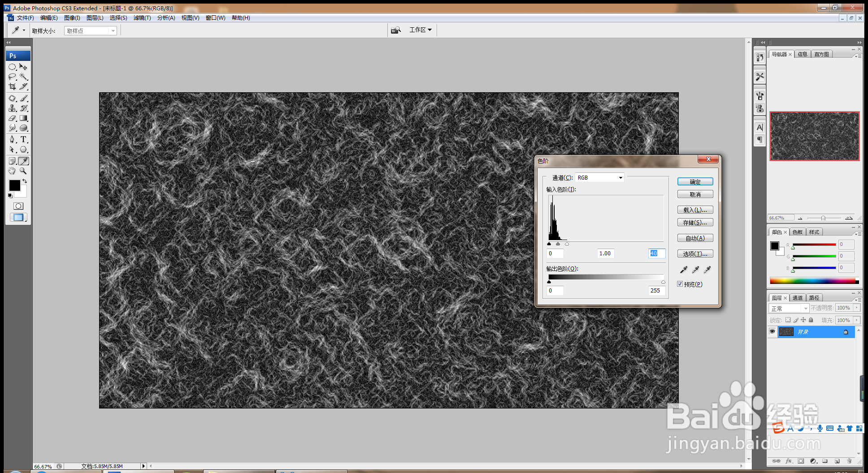868x473 pixels.
Task: Click the 选项(T)... button
Action: pyautogui.click(x=695, y=254)
